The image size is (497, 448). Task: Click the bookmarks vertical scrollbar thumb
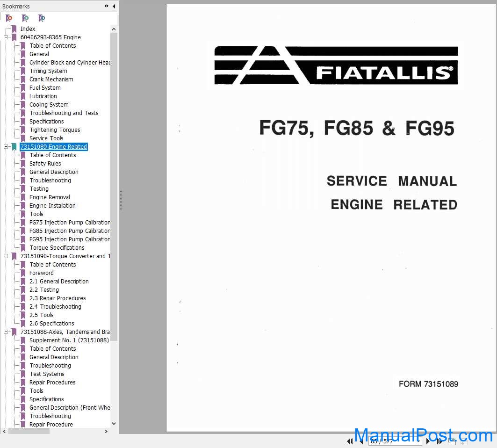[114, 187]
